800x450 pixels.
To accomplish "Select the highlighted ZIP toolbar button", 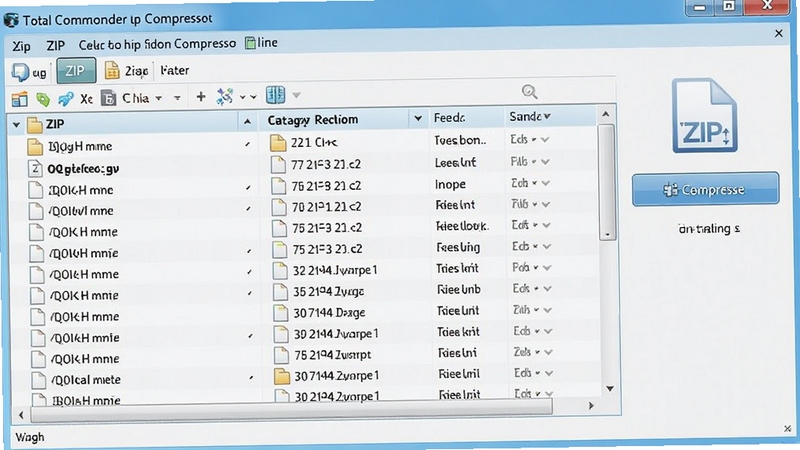I will click(76, 71).
